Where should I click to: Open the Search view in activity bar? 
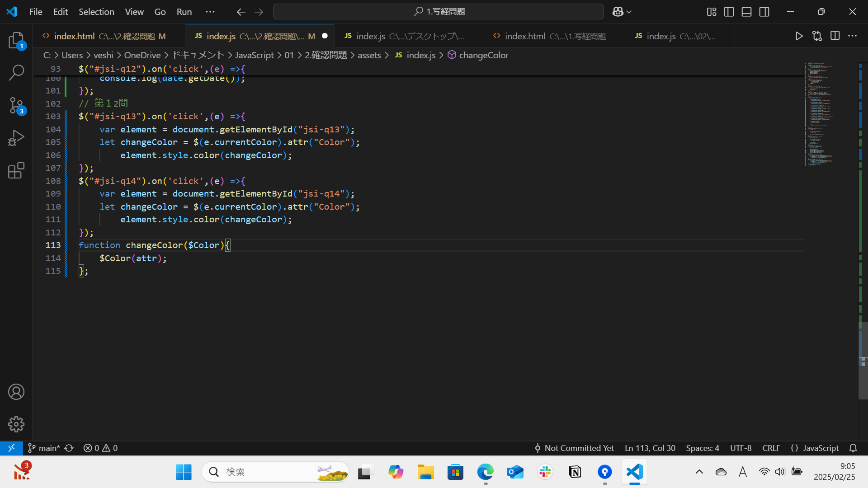pos(16,72)
